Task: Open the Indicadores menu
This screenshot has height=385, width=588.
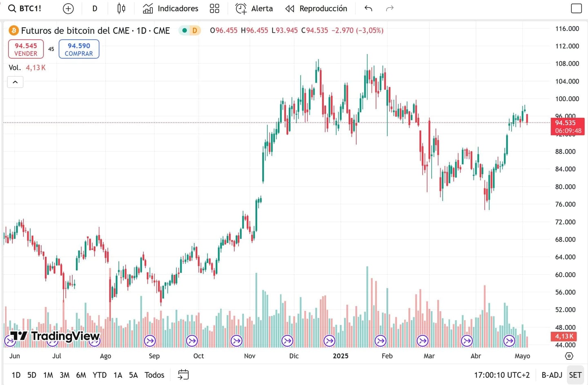Action: [170, 8]
